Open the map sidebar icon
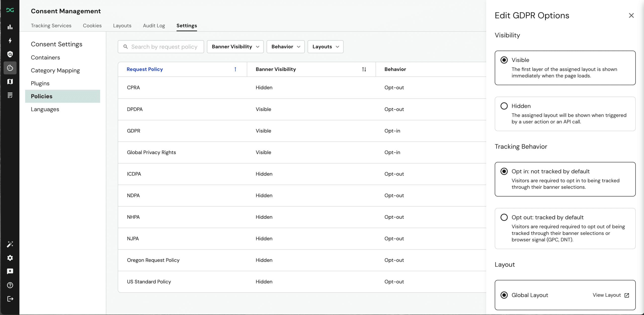The height and width of the screenshot is (315, 644). point(10,82)
